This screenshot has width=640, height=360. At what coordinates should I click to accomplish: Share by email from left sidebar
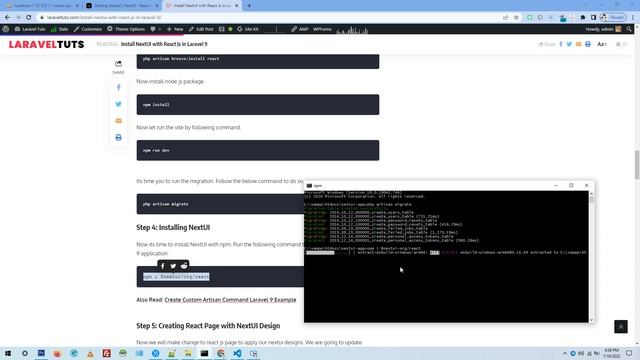pos(118,121)
